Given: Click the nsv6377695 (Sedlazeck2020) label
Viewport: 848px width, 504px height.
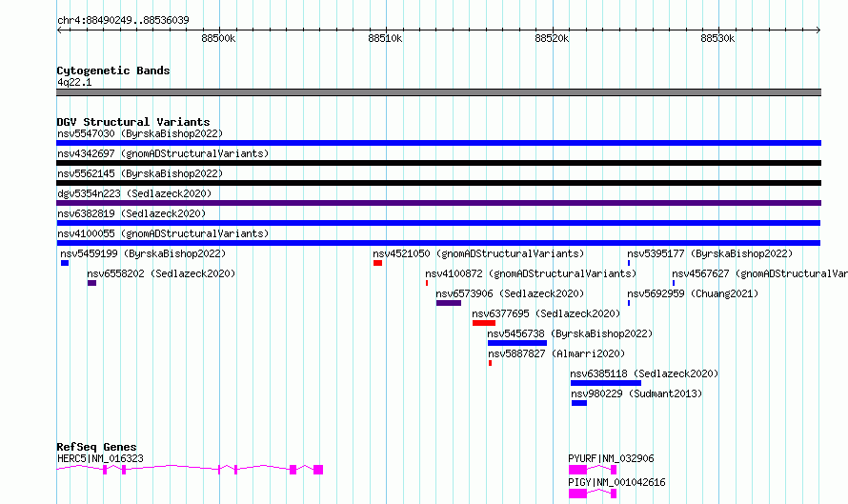Looking at the screenshot, I should (x=546, y=313).
